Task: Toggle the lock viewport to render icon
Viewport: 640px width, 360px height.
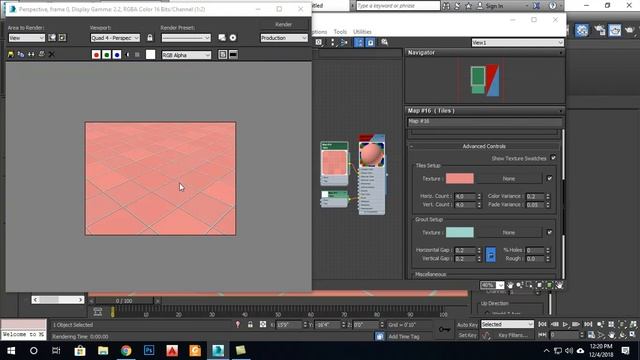Action: pos(150,38)
